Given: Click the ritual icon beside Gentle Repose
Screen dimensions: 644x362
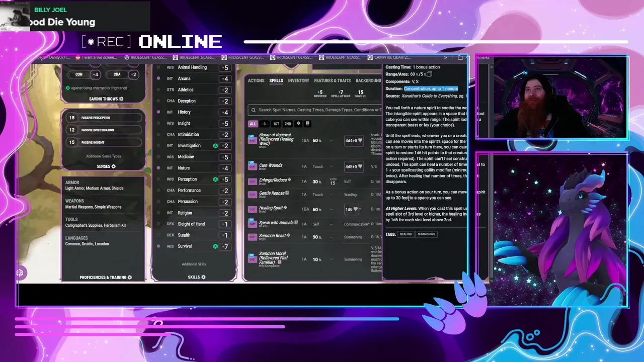Looking at the screenshot, I should click(x=287, y=193).
